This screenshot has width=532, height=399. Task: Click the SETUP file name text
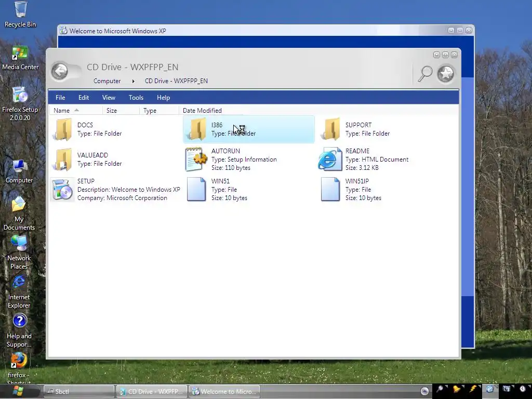tap(86, 181)
